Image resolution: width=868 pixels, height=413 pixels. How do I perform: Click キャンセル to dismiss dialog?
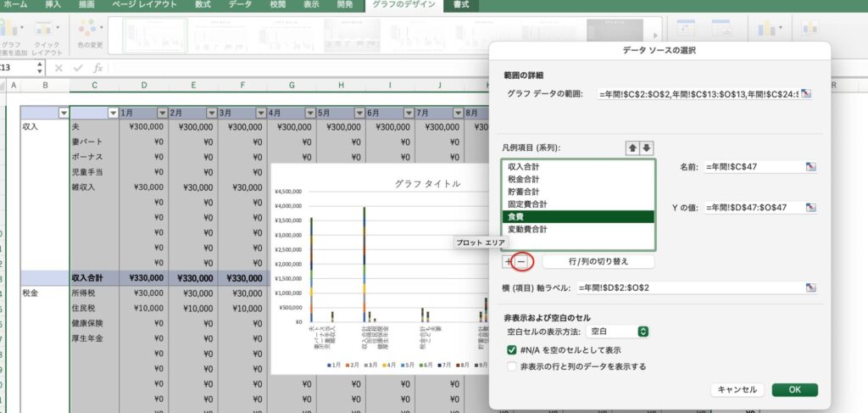(x=737, y=390)
